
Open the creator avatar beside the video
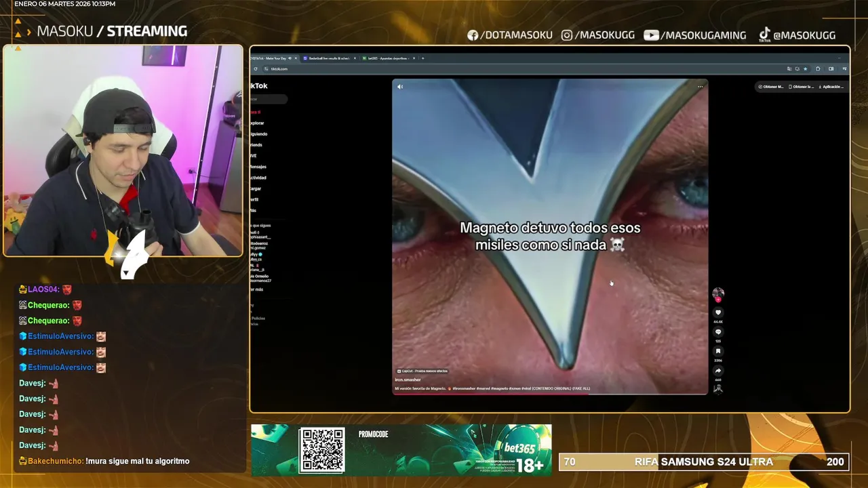click(x=718, y=293)
